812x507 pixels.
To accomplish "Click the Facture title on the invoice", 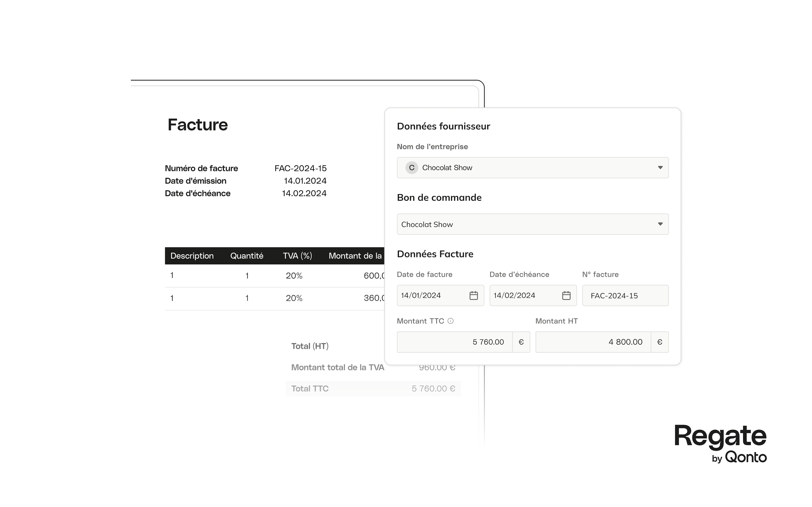I will click(x=198, y=124).
